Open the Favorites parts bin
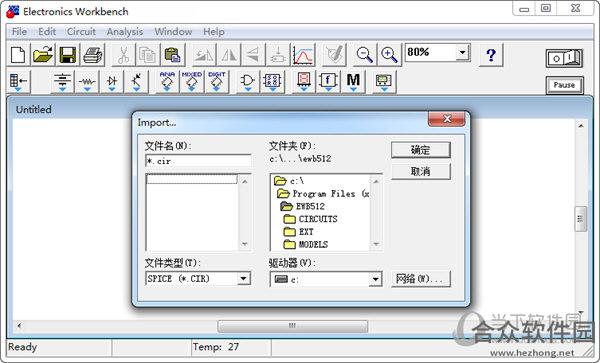The image size is (600, 363). point(18,82)
